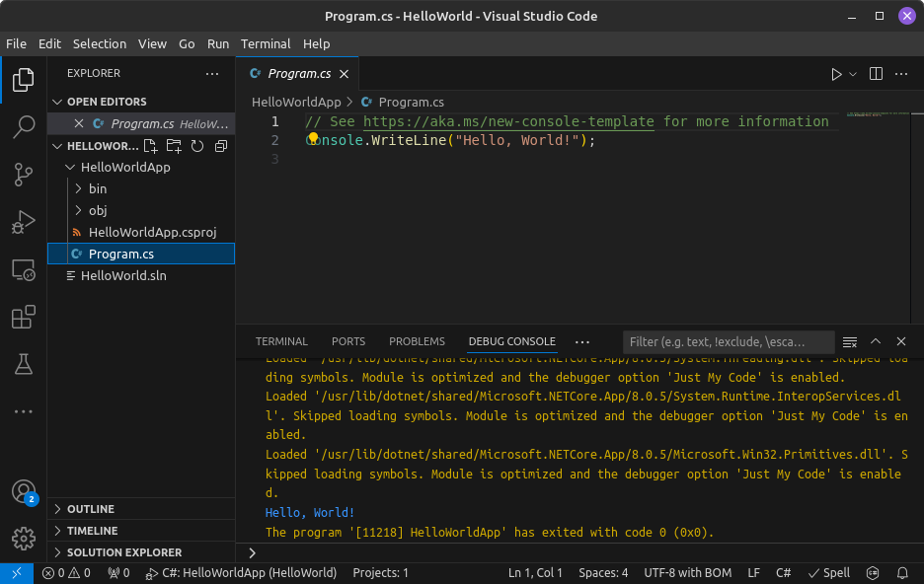This screenshot has height=584, width=924.
Task: Change encoding UTF-8 with BOM
Action: tap(688, 573)
